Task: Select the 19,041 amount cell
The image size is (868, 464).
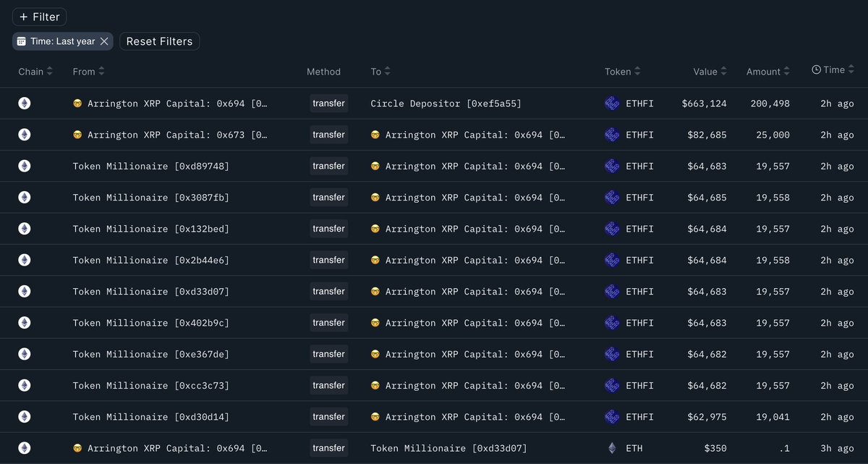Action: 773,417
